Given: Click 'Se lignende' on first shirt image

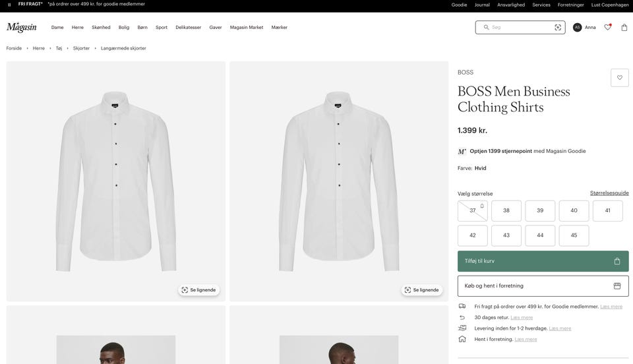Looking at the screenshot, I should coord(198,290).
